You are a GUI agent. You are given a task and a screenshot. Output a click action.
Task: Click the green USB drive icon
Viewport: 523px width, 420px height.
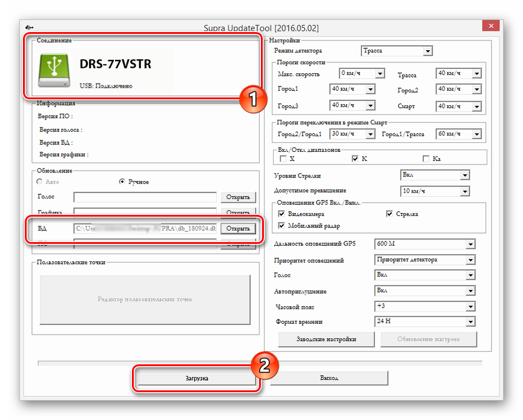(54, 70)
